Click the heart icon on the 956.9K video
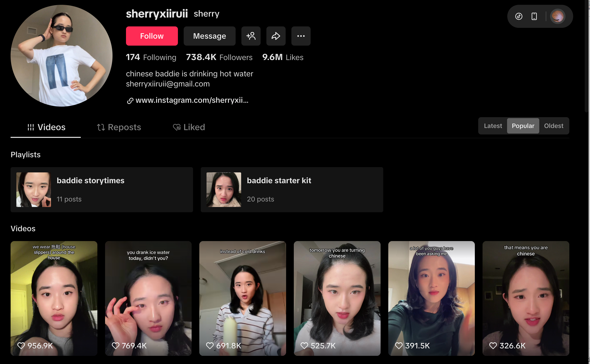The height and width of the screenshot is (364, 590). (x=21, y=346)
